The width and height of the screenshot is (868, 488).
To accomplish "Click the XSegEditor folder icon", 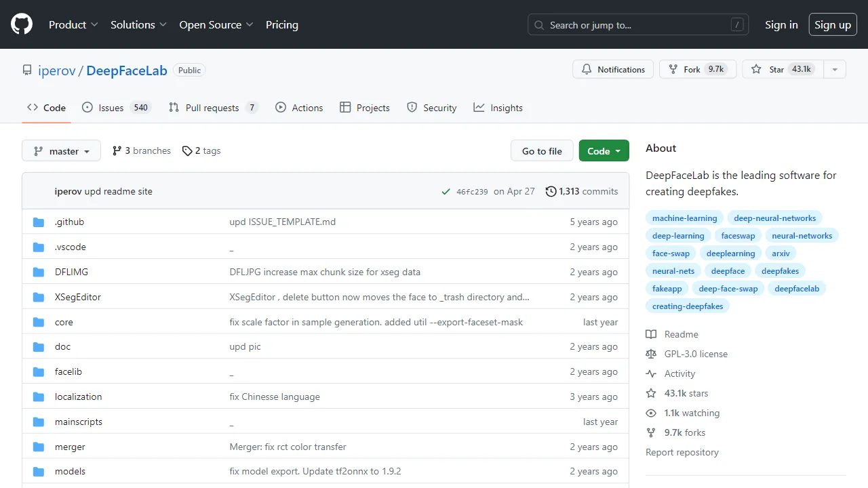I will (39, 298).
